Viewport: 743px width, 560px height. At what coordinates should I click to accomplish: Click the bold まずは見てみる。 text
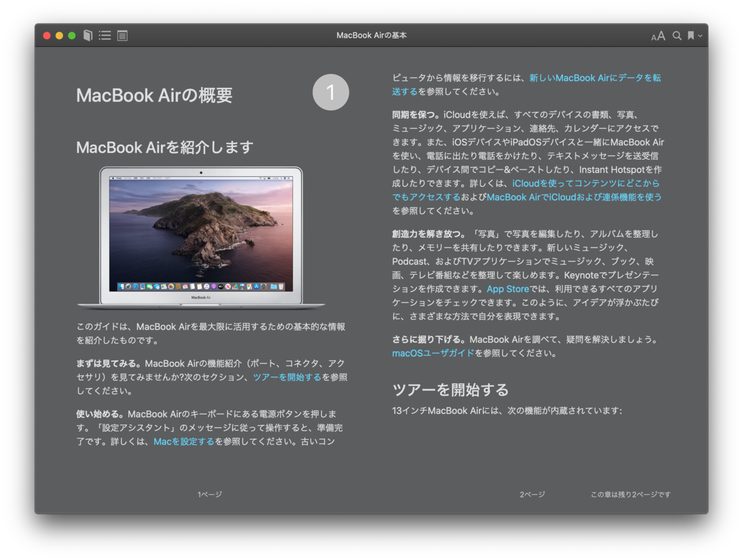coord(109,363)
